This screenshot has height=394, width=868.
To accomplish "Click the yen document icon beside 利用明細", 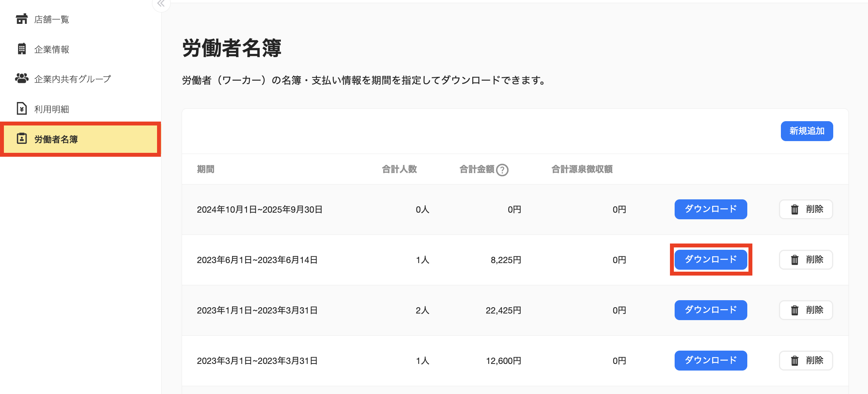I will [x=22, y=109].
